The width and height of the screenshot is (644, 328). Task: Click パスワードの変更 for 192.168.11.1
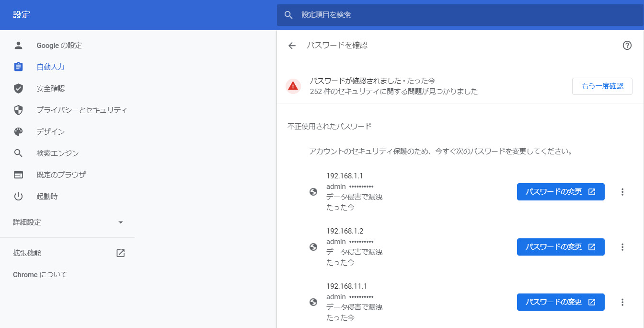pos(560,302)
